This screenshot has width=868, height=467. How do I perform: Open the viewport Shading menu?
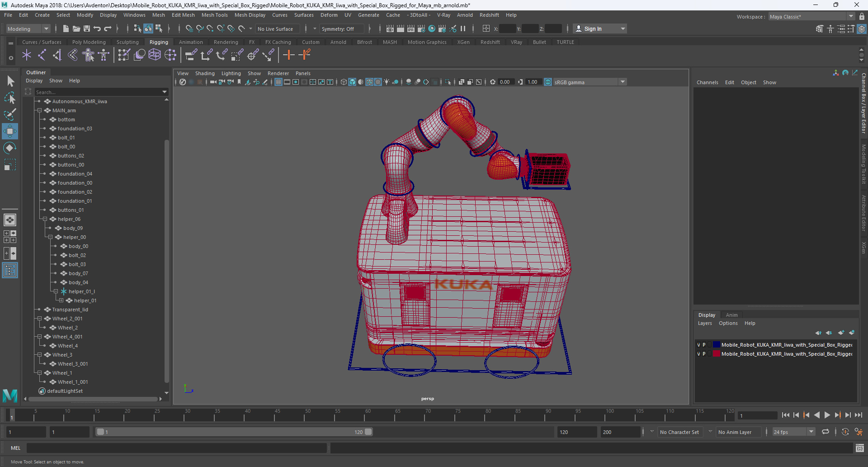coord(205,73)
